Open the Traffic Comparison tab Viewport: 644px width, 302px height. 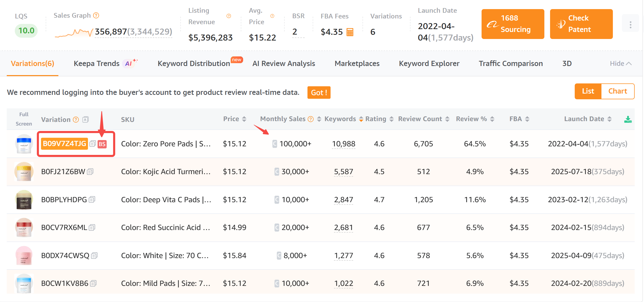tap(511, 63)
